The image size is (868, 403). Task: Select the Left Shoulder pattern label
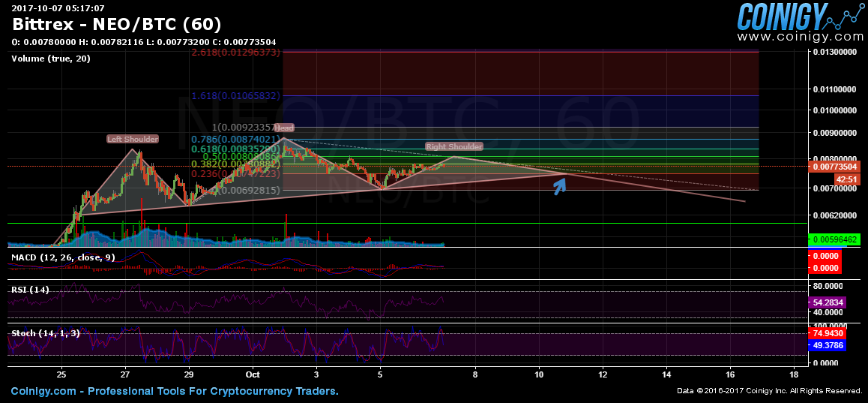click(133, 139)
